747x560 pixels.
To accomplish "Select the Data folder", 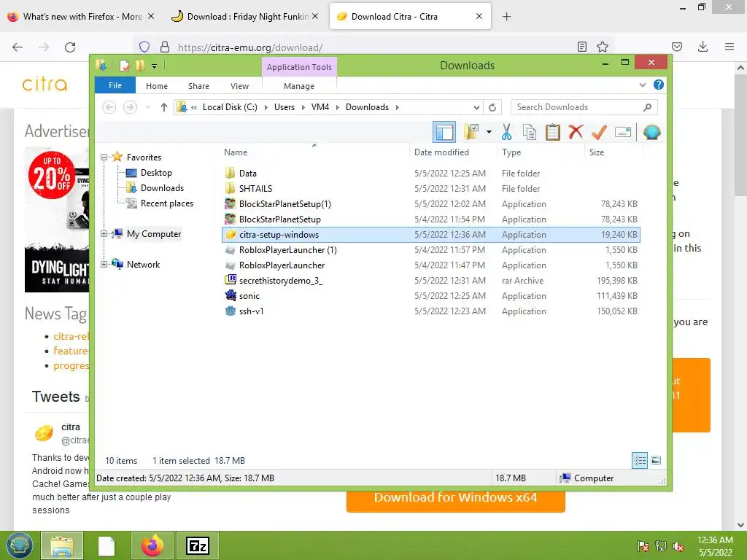I will click(x=431, y=174).
